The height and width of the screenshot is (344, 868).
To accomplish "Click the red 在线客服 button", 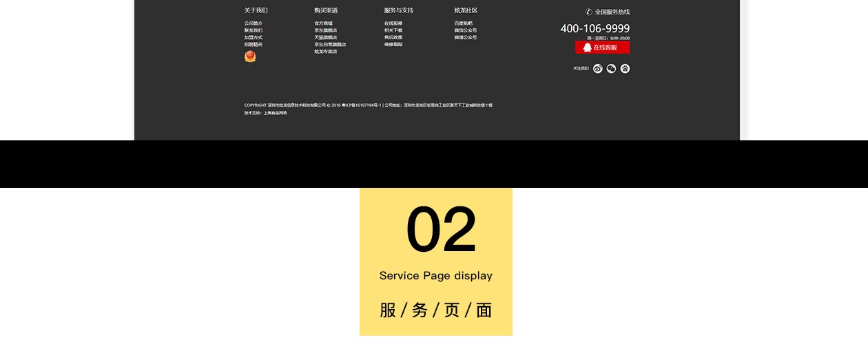I will coord(602,47).
